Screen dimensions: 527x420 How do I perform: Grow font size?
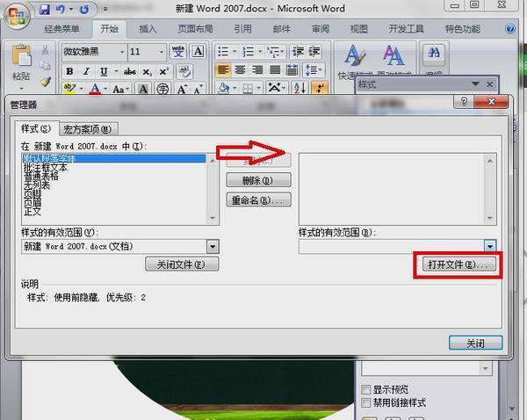[182, 89]
